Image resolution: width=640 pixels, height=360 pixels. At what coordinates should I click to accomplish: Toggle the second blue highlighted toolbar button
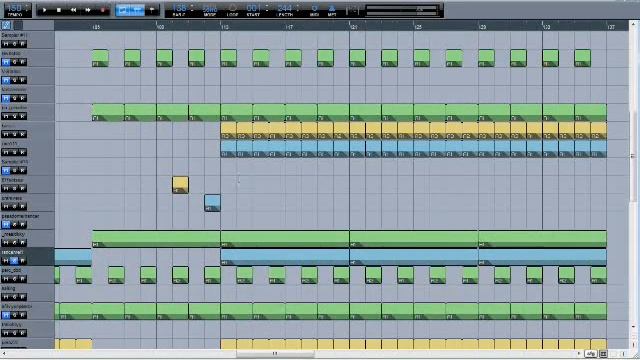pyautogui.click(x=138, y=10)
